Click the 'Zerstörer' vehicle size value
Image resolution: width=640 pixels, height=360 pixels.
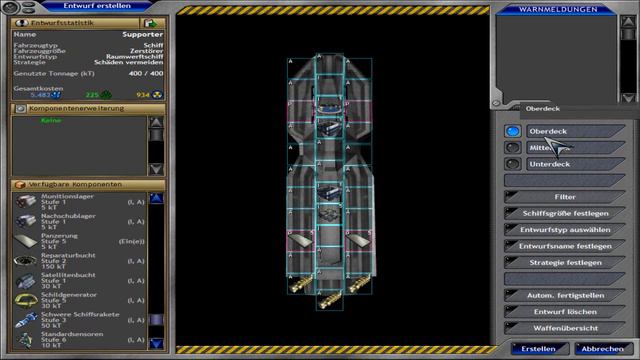[x=147, y=51]
